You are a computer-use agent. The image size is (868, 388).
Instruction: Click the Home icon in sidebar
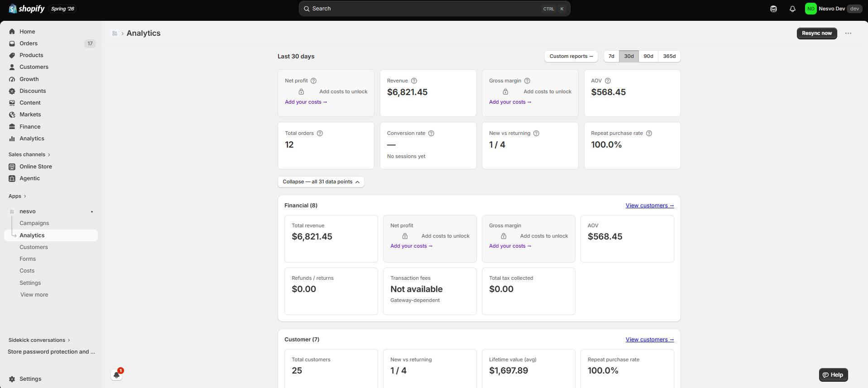coord(12,32)
